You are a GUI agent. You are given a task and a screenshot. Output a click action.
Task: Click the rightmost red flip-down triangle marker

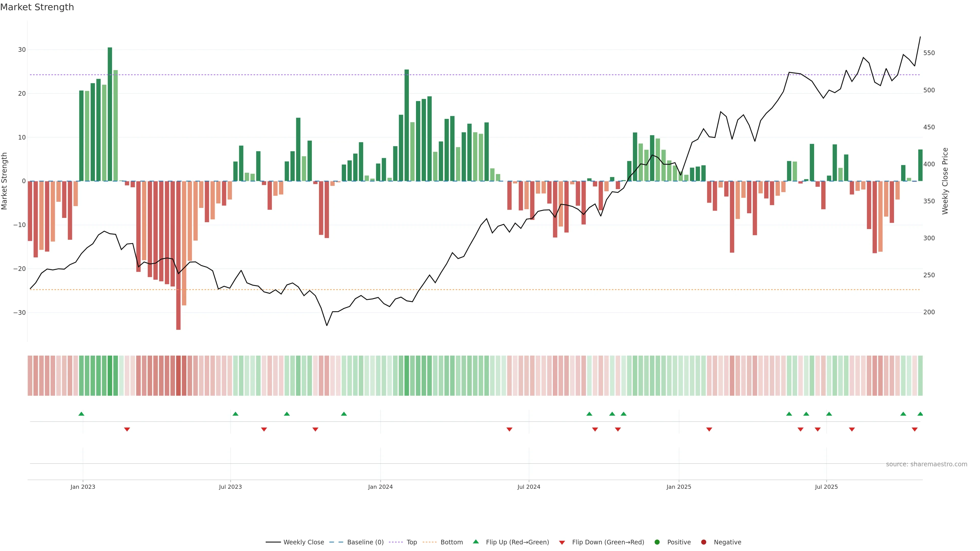click(x=915, y=429)
